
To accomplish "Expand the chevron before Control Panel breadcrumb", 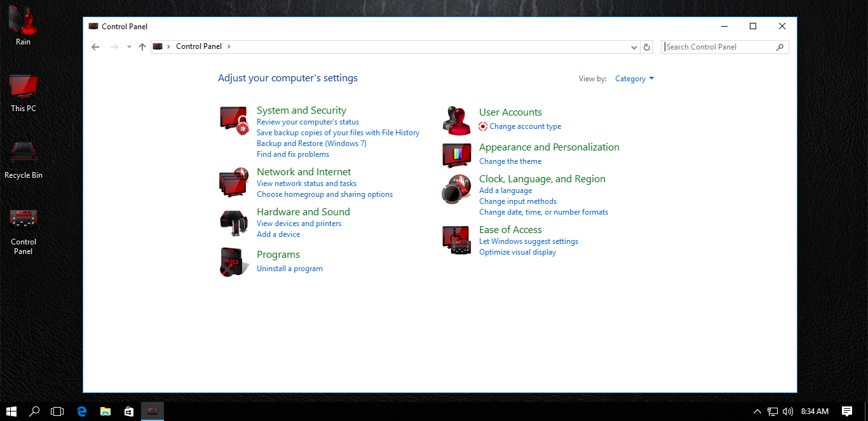I will 168,46.
